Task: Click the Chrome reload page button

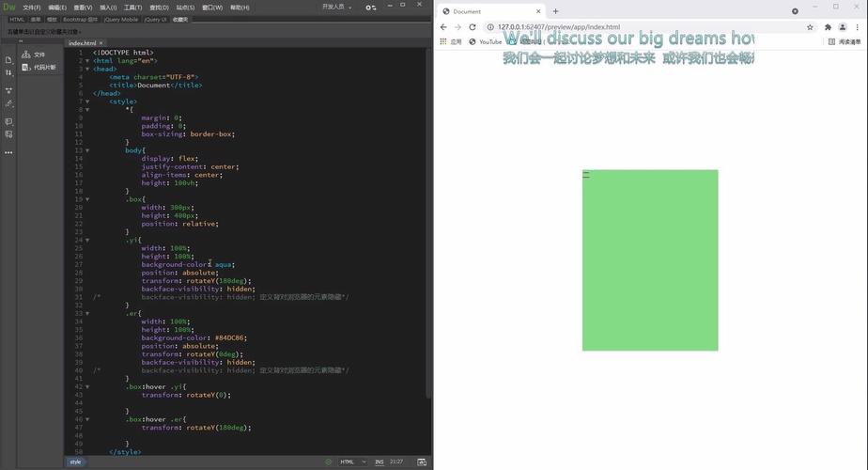Action: (473, 27)
